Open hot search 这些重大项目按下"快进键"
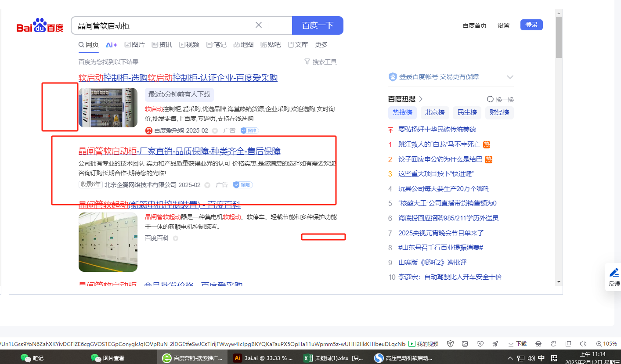 (x=436, y=174)
